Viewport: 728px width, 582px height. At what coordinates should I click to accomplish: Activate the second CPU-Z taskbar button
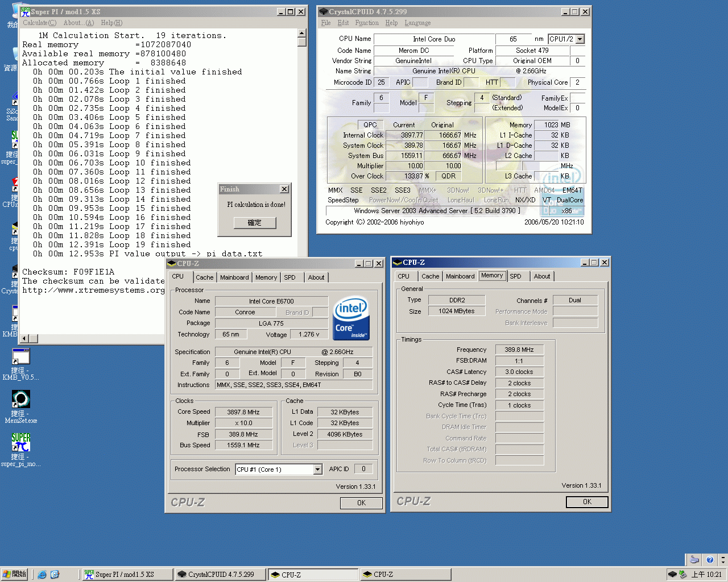tap(406, 575)
